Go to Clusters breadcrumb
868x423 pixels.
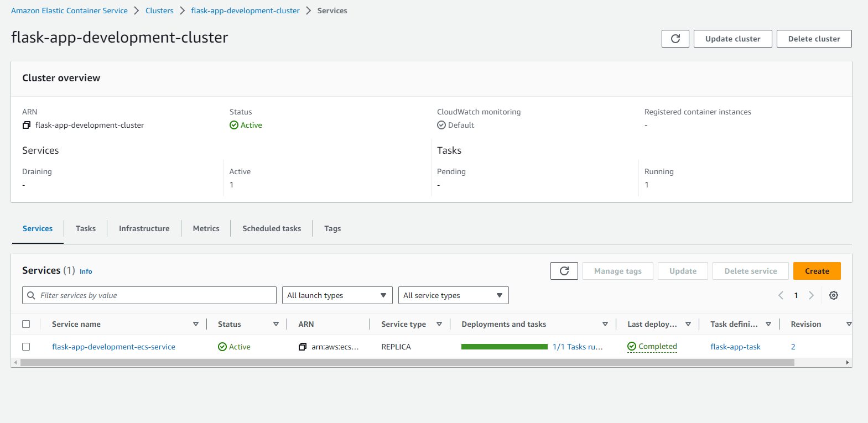click(159, 11)
